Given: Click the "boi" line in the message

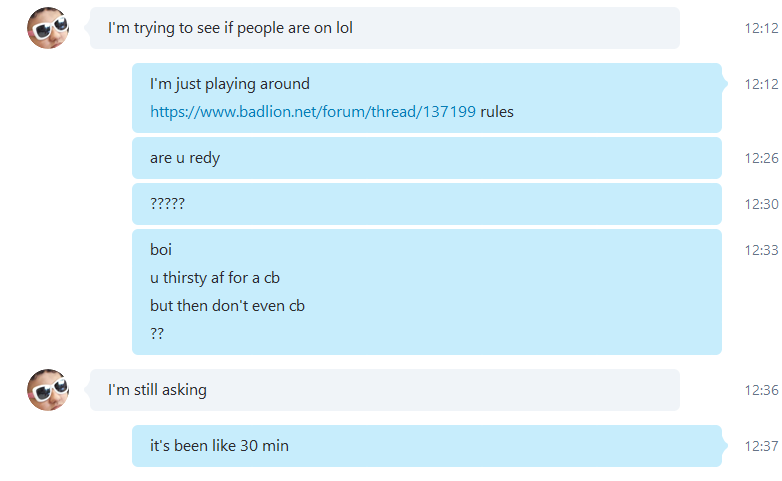Looking at the screenshot, I should click(x=161, y=249).
